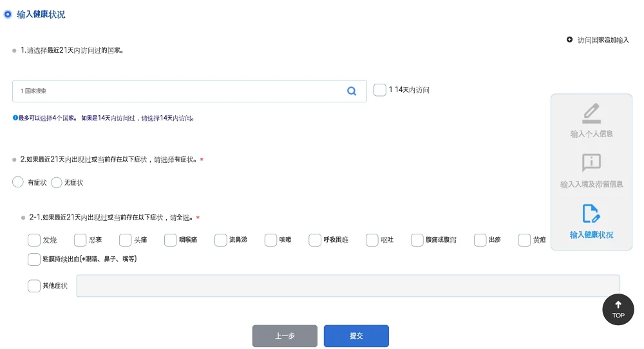Click the blue info icon in the hint
644x349 pixels.
click(x=15, y=118)
